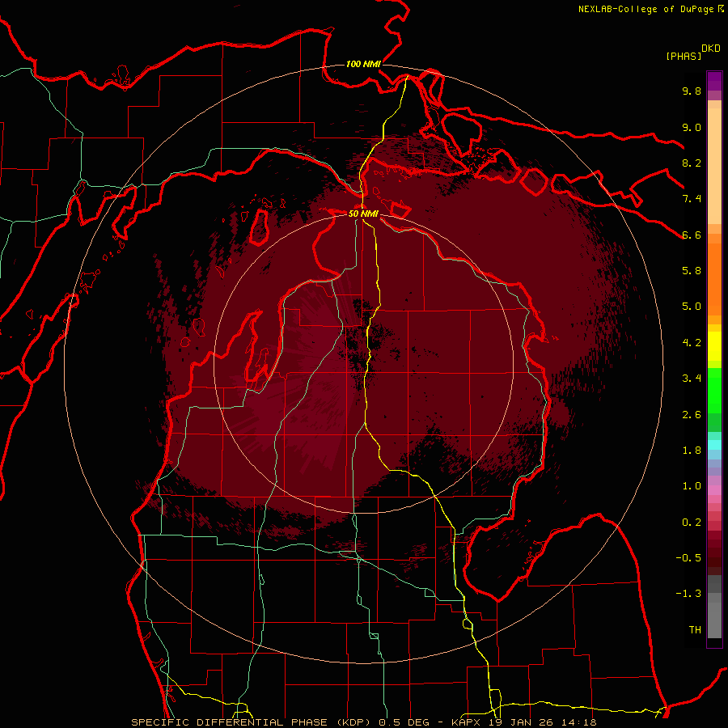The width and height of the screenshot is (728, 728).
Task: Click the [PHAS] label above the color bar
Action: click(x=684, y=56)
